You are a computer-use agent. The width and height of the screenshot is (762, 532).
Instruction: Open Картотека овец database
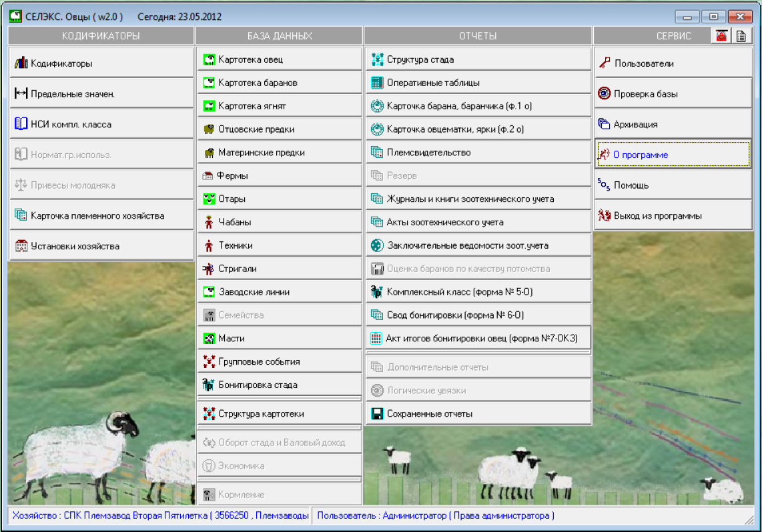point(279,59)
